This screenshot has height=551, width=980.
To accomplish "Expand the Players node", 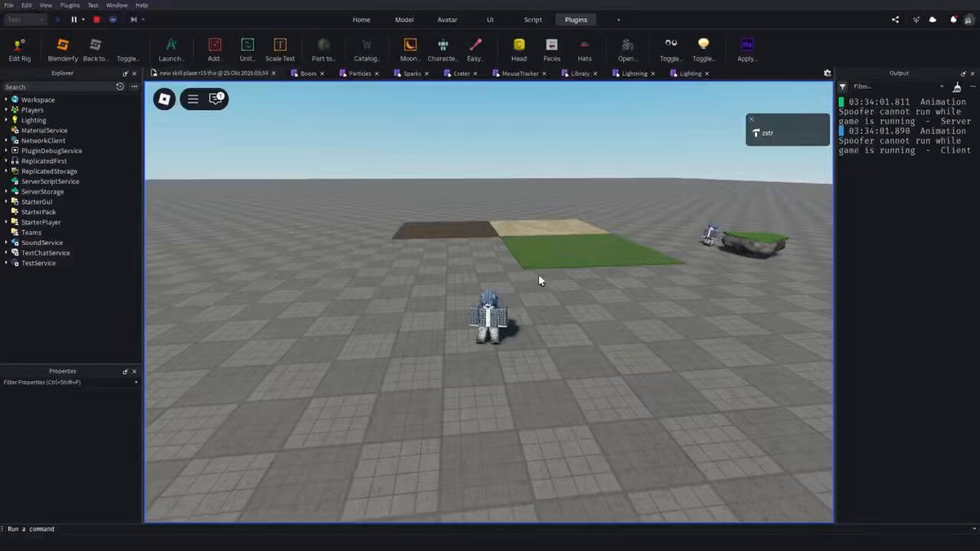I will pos(6,110).
